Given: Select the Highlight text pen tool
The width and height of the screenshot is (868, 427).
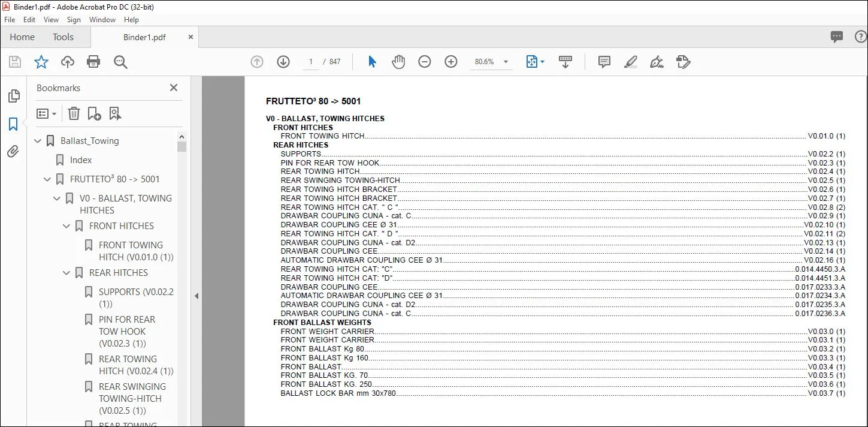Looking at the screenshot, I should (x=630, y=62).
